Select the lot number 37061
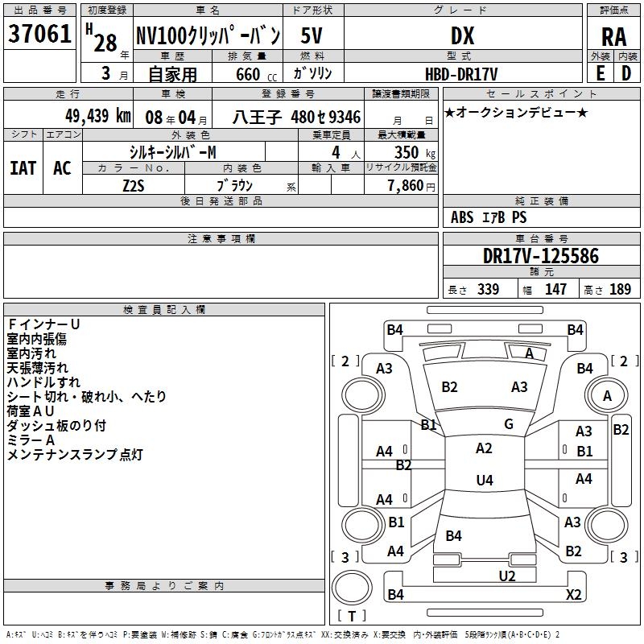Viewport: 644px width, 644px height. pyautogui.click(x=39, y=34)
